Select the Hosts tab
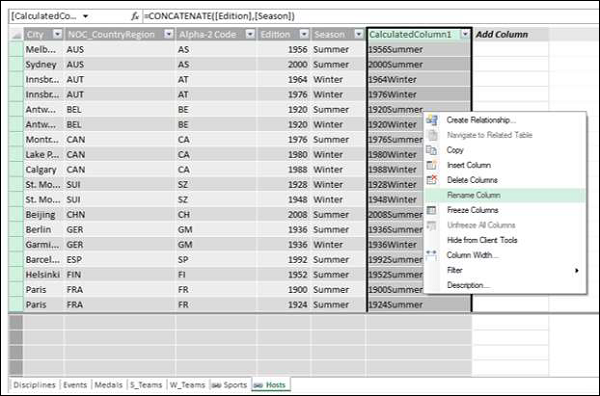 pos(271,385)
